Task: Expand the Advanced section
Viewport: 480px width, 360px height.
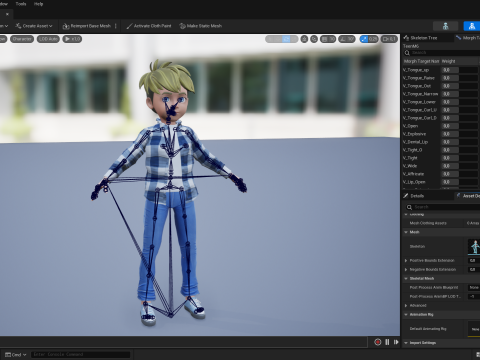Action: pyautogui.click(x=406, y=305)
